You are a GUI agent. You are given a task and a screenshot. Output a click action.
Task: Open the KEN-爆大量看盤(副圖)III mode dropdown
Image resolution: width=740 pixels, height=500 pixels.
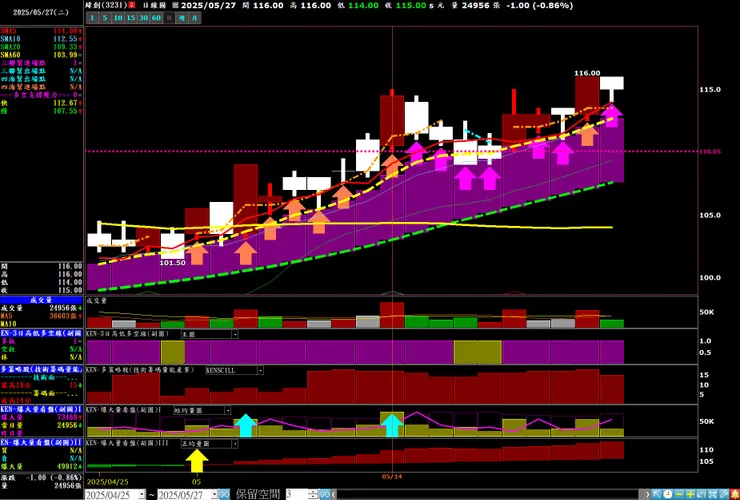click(235, 444)
